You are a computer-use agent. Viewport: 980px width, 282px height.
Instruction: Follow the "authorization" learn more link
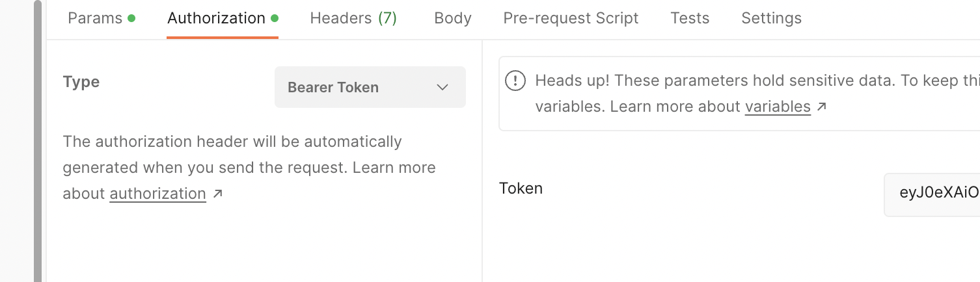tap(157, 194)
